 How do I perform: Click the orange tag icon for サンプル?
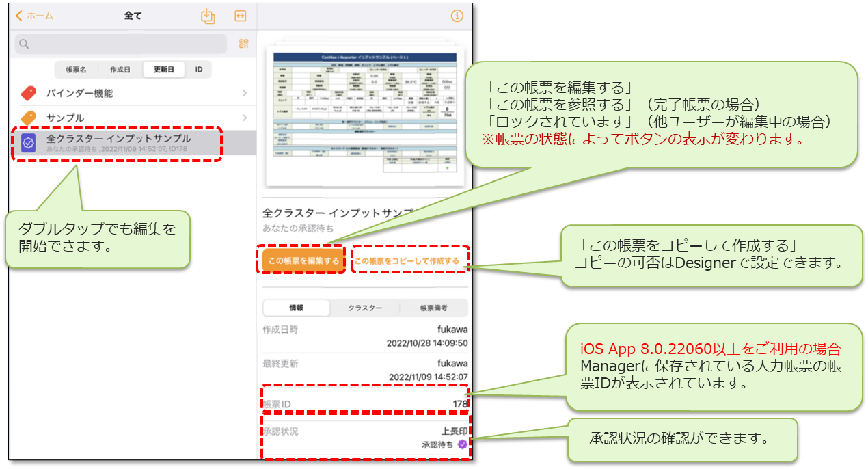[x=28, y=118]
